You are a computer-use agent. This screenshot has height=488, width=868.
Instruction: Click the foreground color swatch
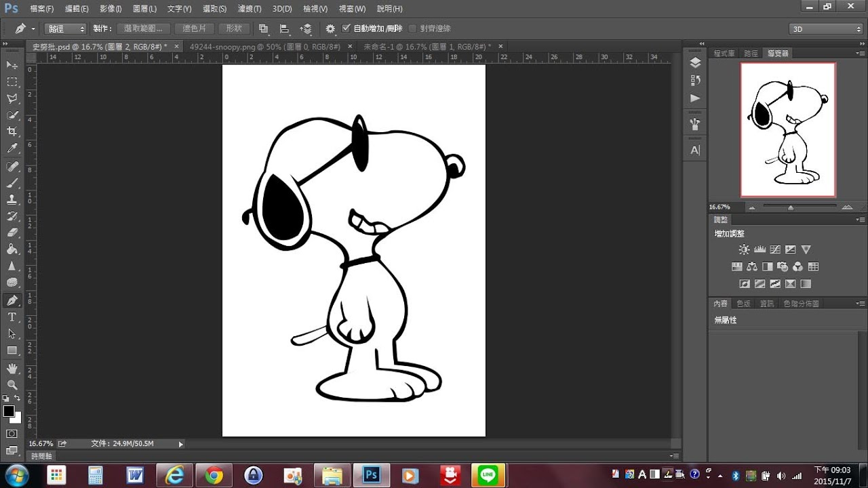pyautogui.click(x=9, y=411)
